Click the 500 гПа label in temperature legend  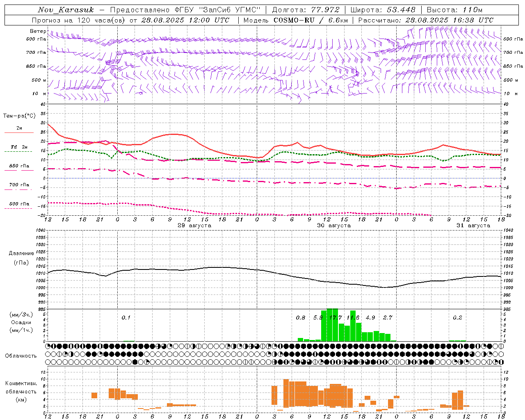(x=19, y=204)
